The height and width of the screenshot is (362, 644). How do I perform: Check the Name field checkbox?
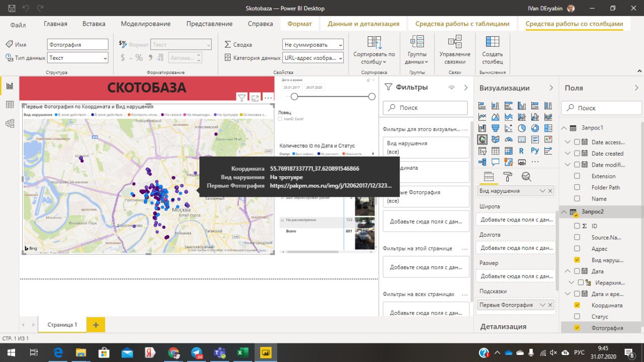pyautogui.click(x=577, y=199)
